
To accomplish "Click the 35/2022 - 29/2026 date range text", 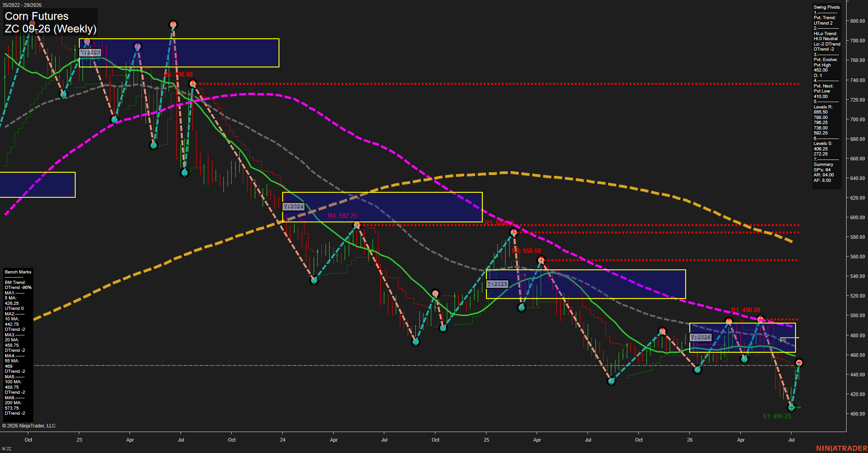I will 22,5.
